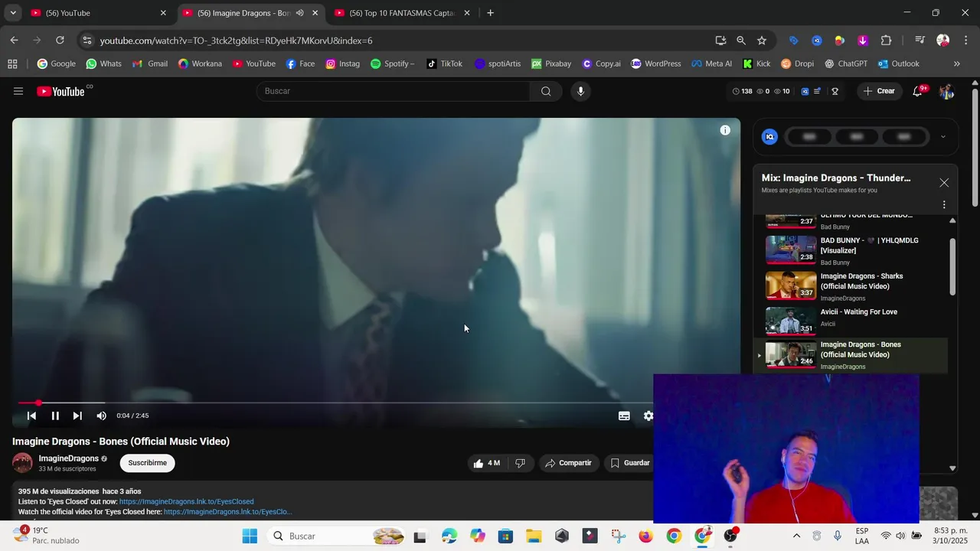980x551 pixels.
Task: Go back to the previous video
Action: [31, 416]
